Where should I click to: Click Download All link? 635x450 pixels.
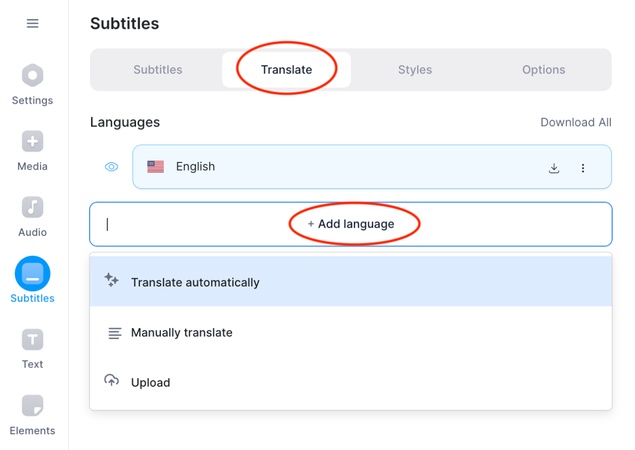(x=576, y=122)
